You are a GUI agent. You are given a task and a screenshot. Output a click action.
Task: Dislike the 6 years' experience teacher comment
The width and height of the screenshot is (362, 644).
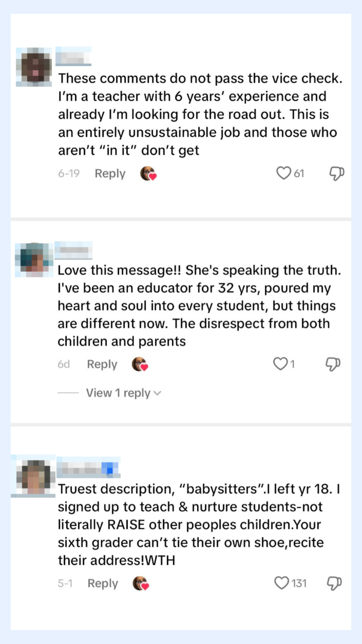(336, 173)
